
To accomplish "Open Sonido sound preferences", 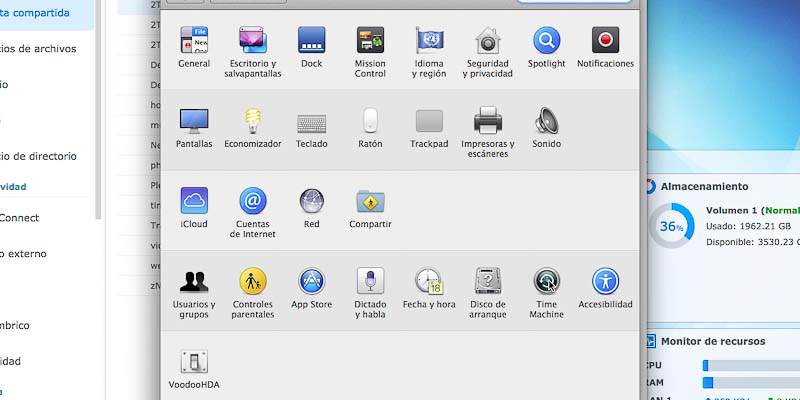I will (546, 128).
